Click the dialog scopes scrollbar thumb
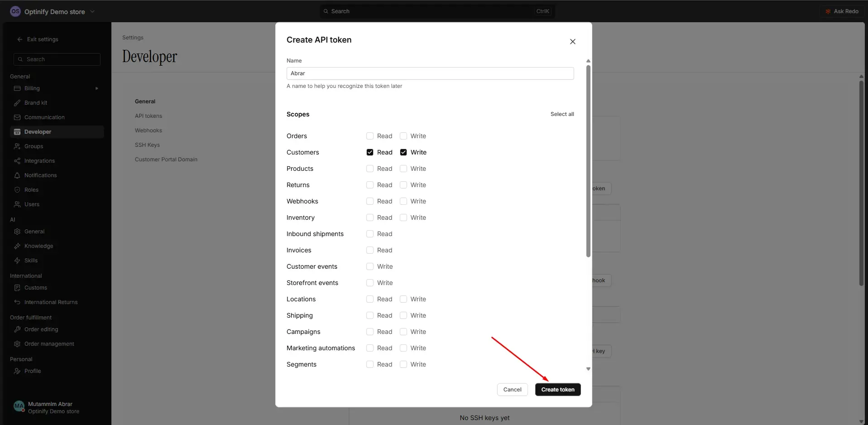Screen dimensions: 868x425 [588, 161]
